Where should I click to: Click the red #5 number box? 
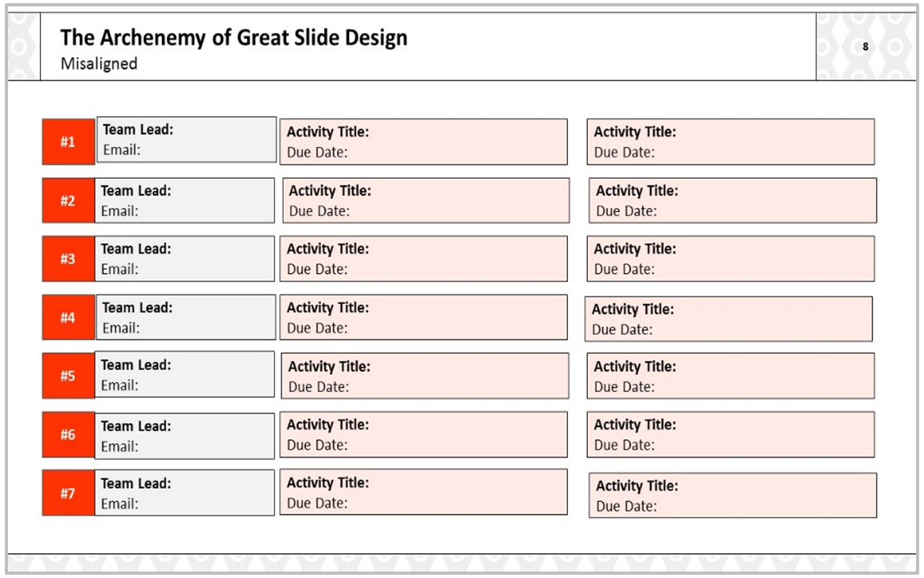tap(68, 376)
